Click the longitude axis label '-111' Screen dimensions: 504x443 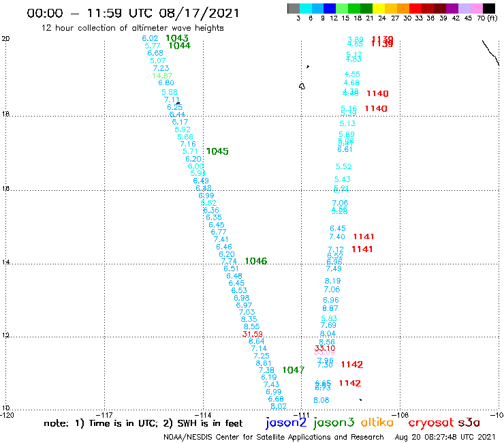pyautogui.click(x=301, y=415)
